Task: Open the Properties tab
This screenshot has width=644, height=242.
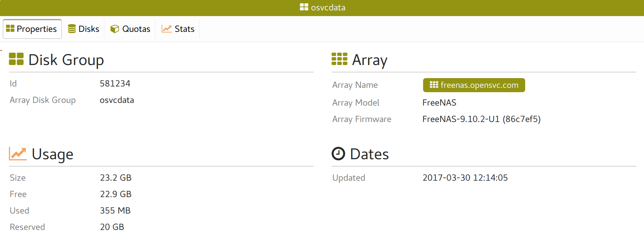Action: (x=32, y=29)
